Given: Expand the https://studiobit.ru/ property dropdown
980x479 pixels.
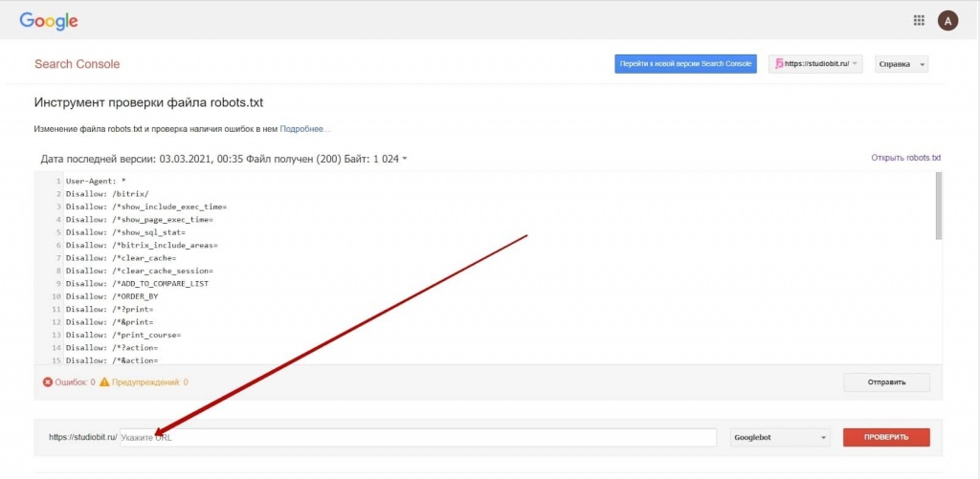Looking at the screenshot, I should click(815, 64).
